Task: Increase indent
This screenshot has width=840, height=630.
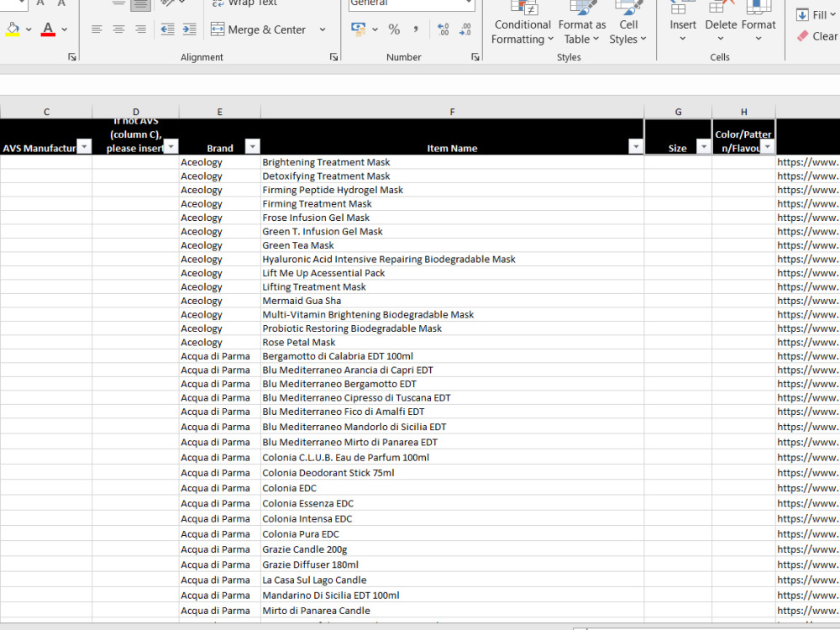Action: click(x=190, y=29)
